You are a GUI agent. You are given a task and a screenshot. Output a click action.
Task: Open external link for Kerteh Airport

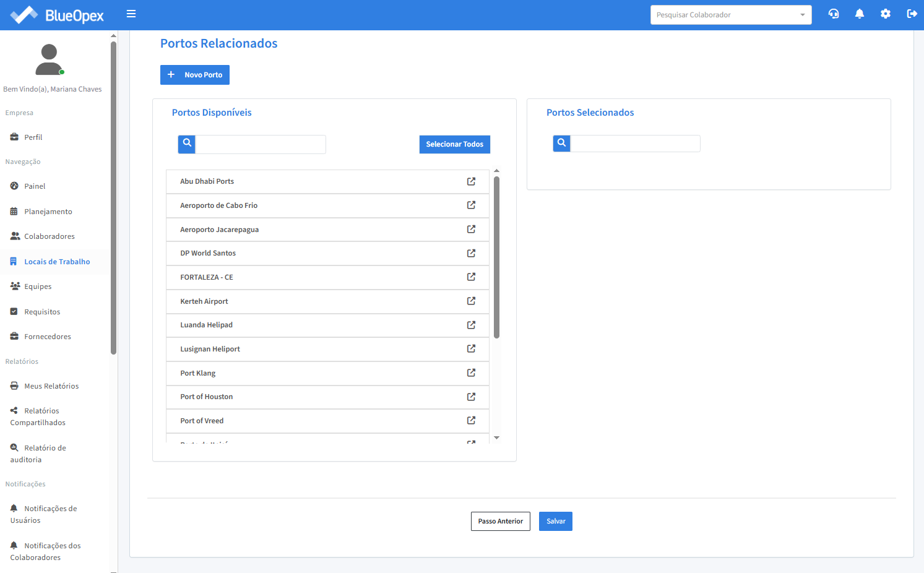click(471, 301)
